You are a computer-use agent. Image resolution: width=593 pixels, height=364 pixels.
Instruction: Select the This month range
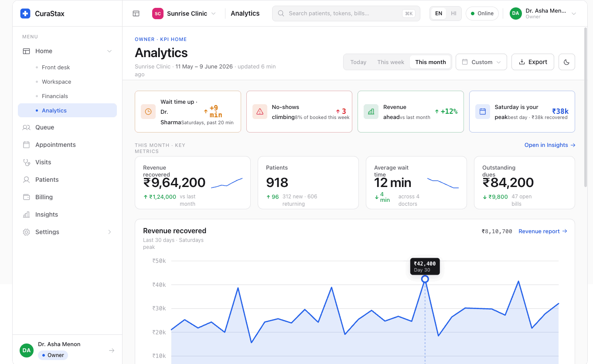pyautogui.click(x=430, y=62)
